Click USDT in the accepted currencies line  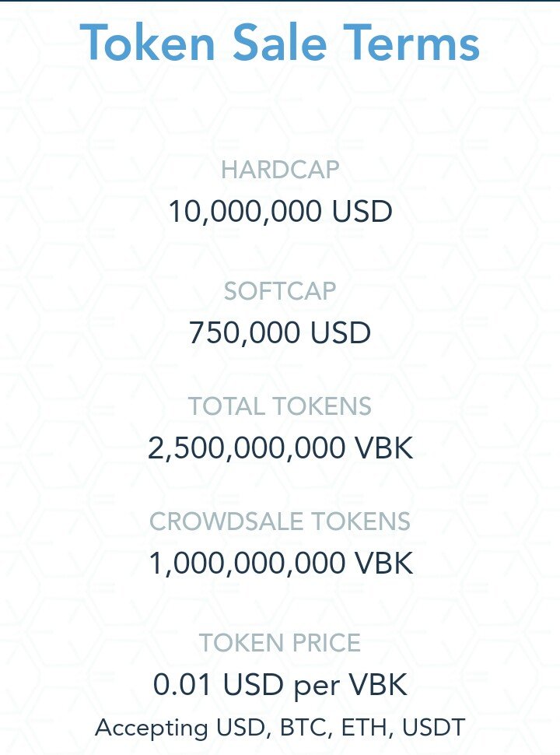coord(434,727)
